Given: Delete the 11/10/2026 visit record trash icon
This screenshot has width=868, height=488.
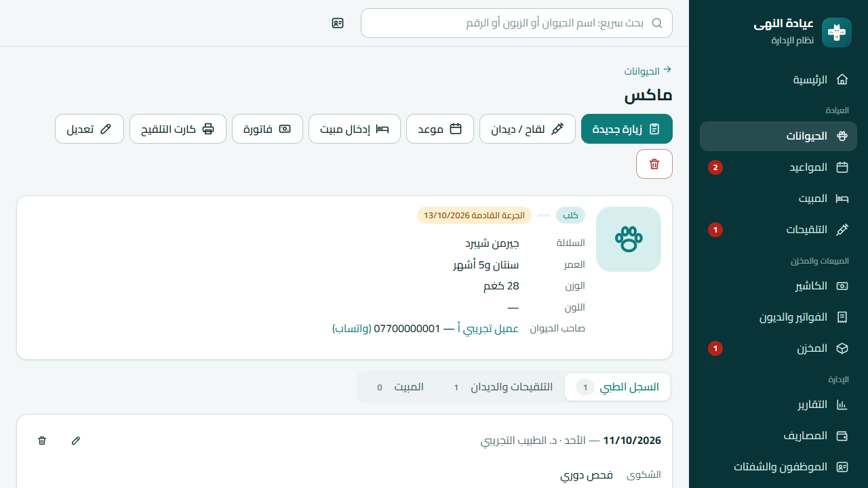Looking at the screenshot, I should point(42,441).
